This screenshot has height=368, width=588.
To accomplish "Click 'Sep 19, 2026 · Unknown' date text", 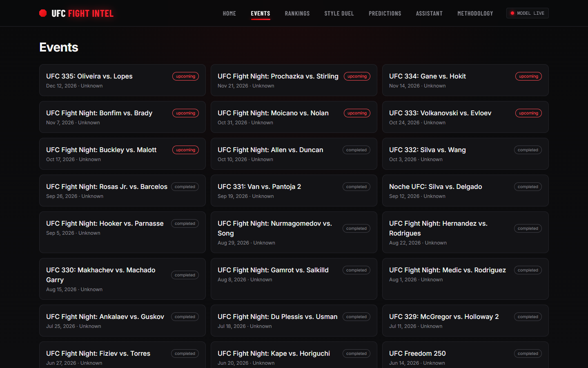I will [246, 196].
